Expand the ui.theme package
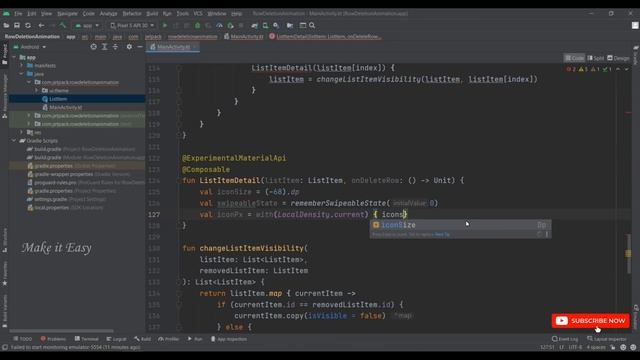 (x=36, y=90)
